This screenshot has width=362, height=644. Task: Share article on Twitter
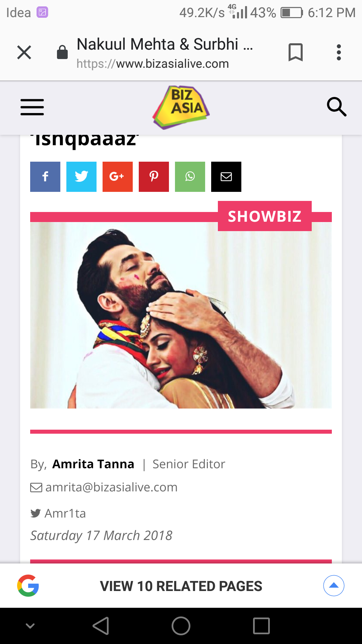coord(81,177)
